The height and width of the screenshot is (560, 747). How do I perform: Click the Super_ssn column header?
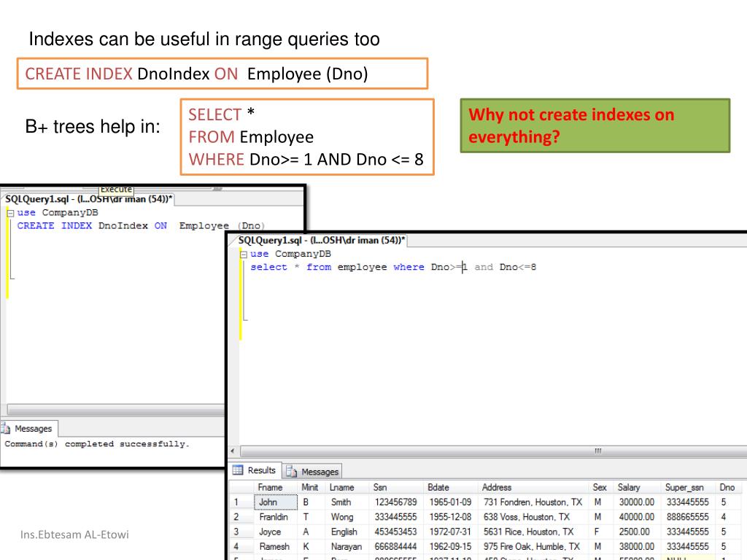tap(689, 487)
